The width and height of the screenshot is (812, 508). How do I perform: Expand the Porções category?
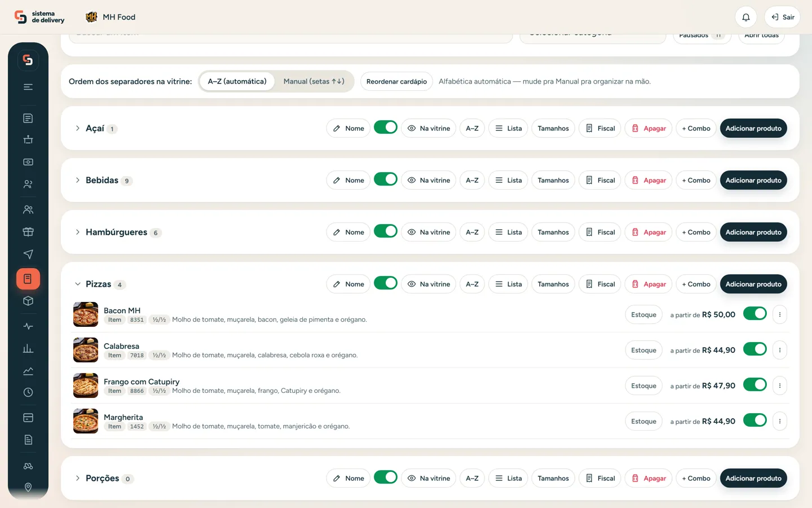[78, 478]
